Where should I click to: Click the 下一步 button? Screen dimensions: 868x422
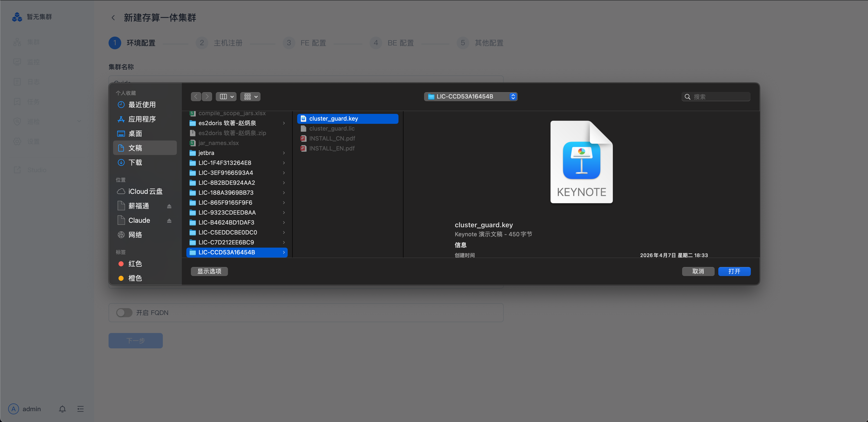point(135,341)
